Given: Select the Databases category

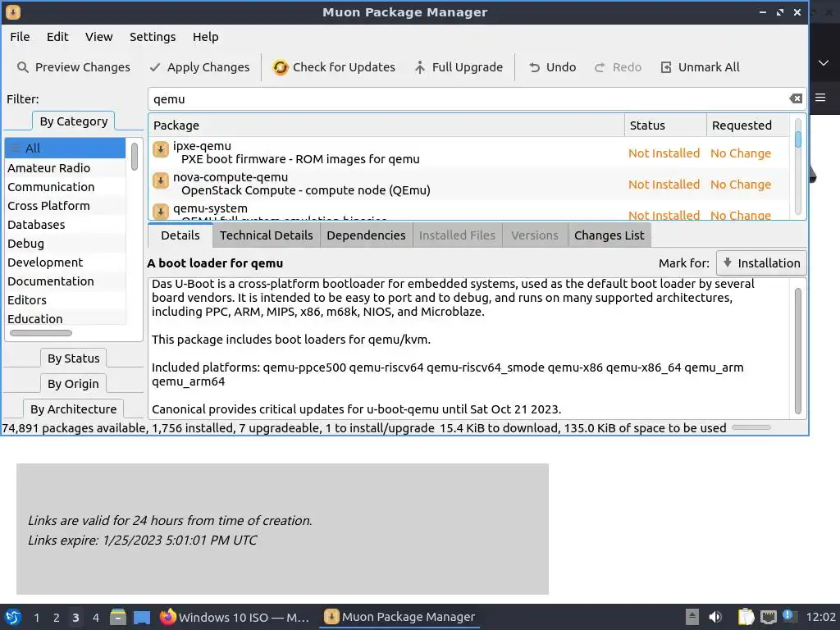Looking at the screenshot, I should click(x=65, y=225).
